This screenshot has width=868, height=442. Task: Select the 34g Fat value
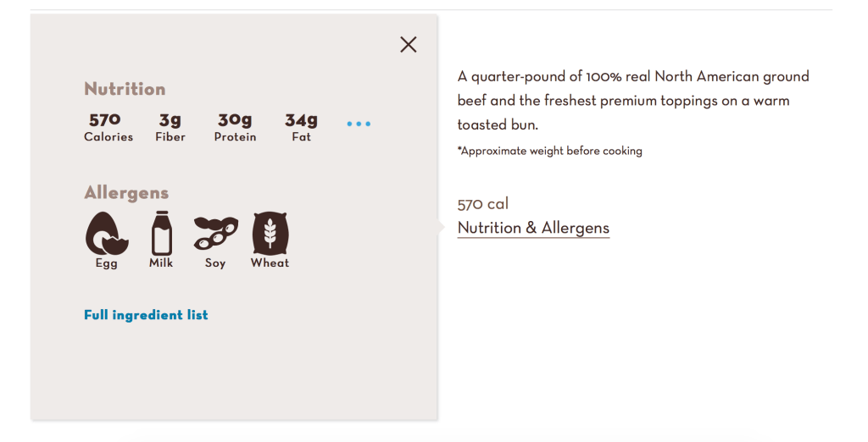coord(301,120)
